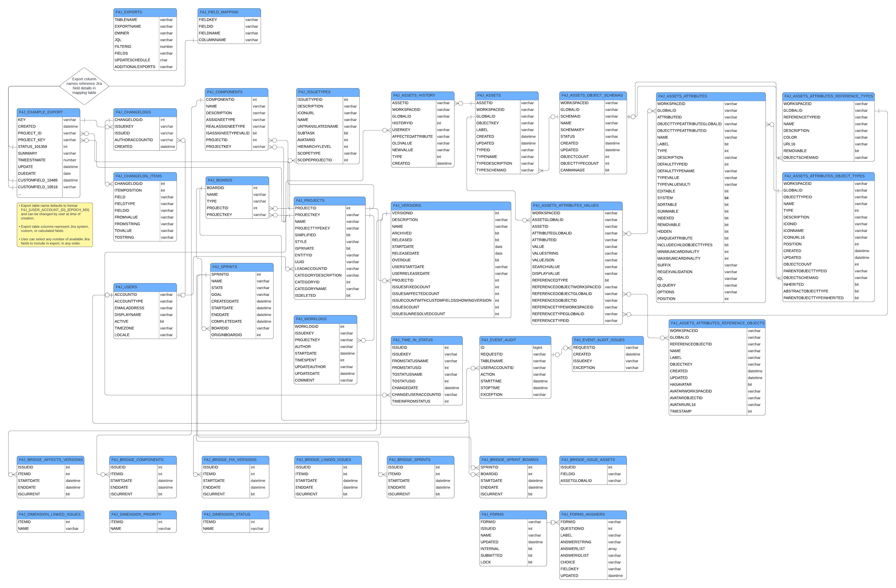Select the F4J_FIELD_MAPPING table header
This screenshot has width=896, height=588.
[229, 12]
